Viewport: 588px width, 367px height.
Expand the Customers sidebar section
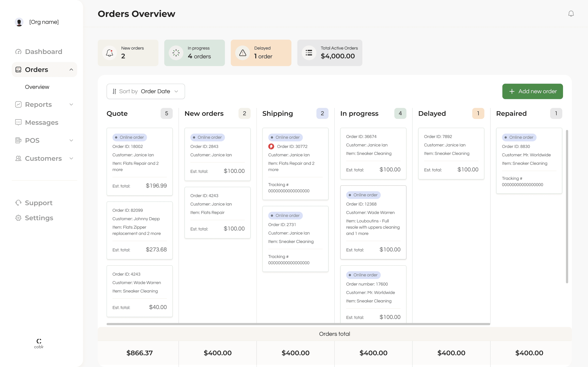(71, 158)
